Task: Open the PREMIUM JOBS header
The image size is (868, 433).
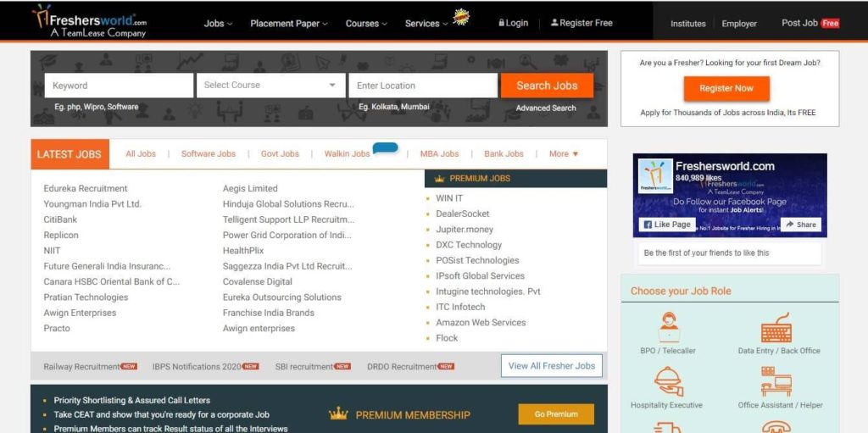Action: point(516,178)
